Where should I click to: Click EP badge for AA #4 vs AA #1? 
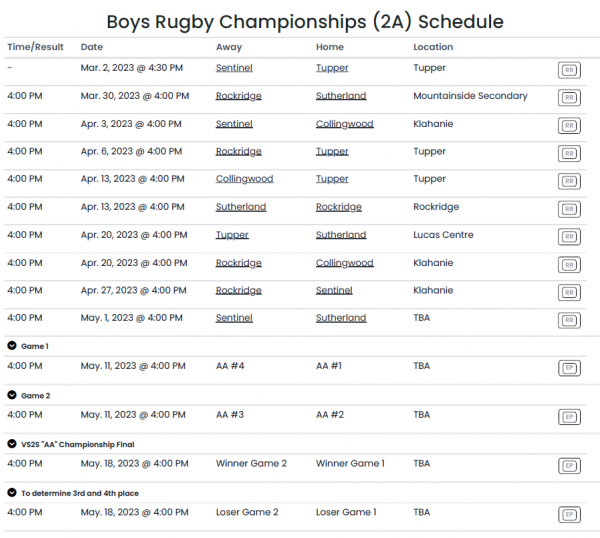click(569, 368)
